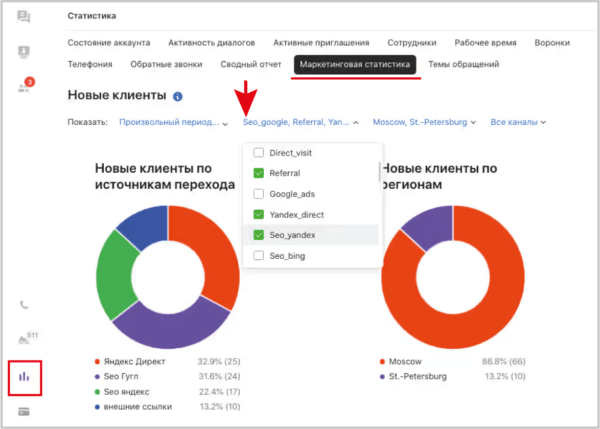Switch to the Активность диалогов tab
The height and width of the screenshot is (429, 600).
(212, 43)
